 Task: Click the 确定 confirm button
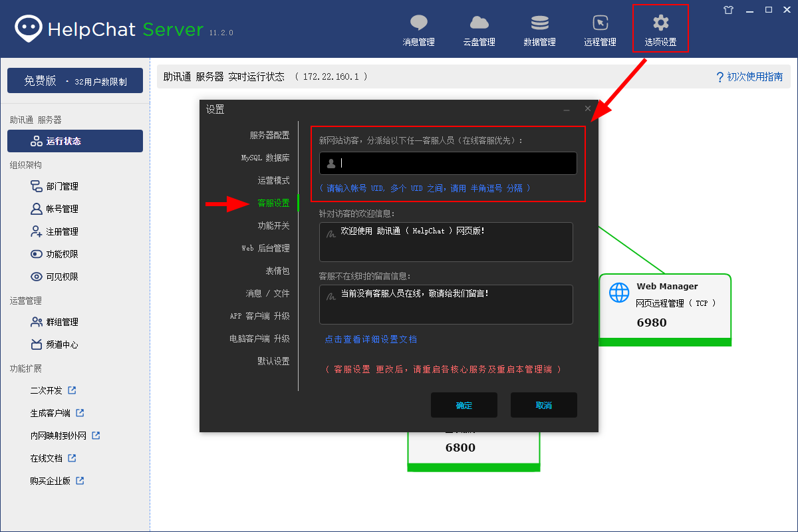[x=464, y=405]
